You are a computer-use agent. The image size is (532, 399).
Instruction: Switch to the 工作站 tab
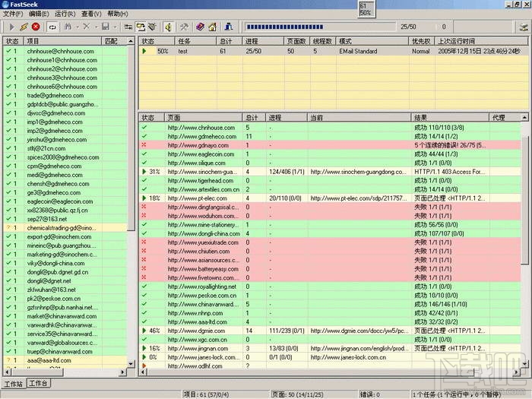(x=14, y=384)
